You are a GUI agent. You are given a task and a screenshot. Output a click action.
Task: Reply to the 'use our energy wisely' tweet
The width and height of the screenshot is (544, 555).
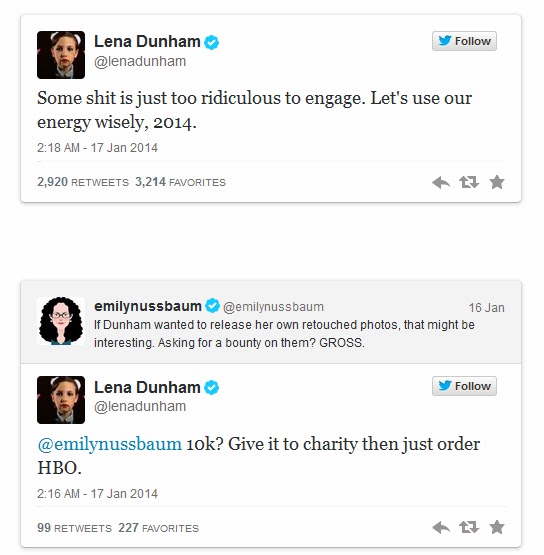[x=441, y=183]
